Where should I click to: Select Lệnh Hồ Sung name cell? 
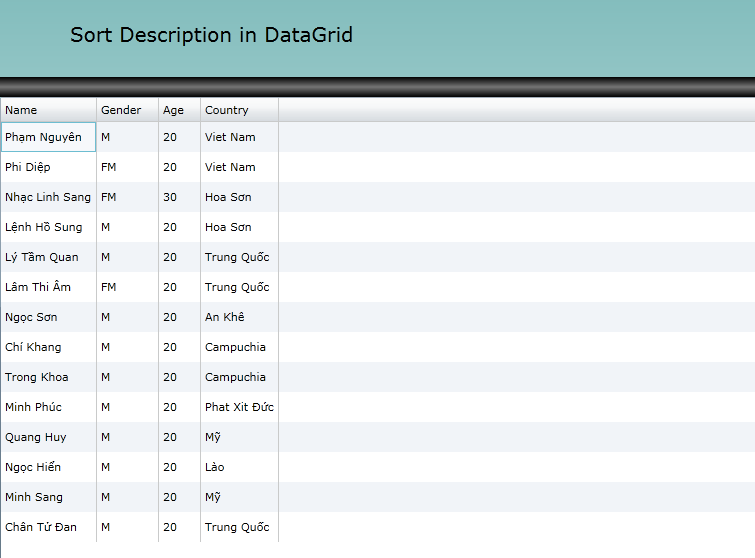(x=48, y=227)
